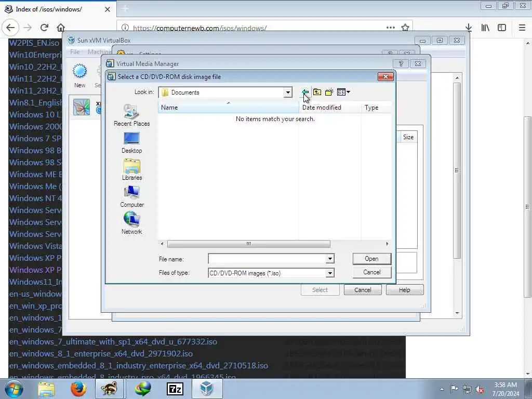Open the Windows Start menu
Viewport: 532px width, 399px height.
point(14,389)
